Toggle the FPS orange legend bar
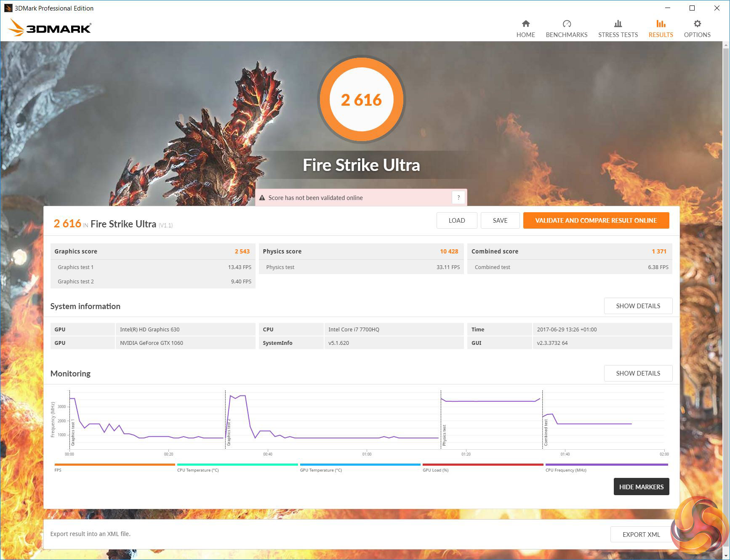This screenshot has width=730, height=560. [x=115, y=465]
